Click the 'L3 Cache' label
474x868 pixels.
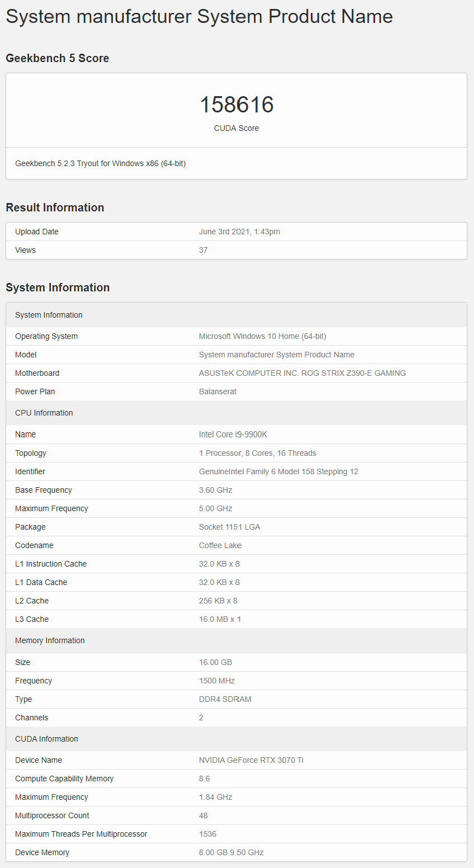click(32, 619)
